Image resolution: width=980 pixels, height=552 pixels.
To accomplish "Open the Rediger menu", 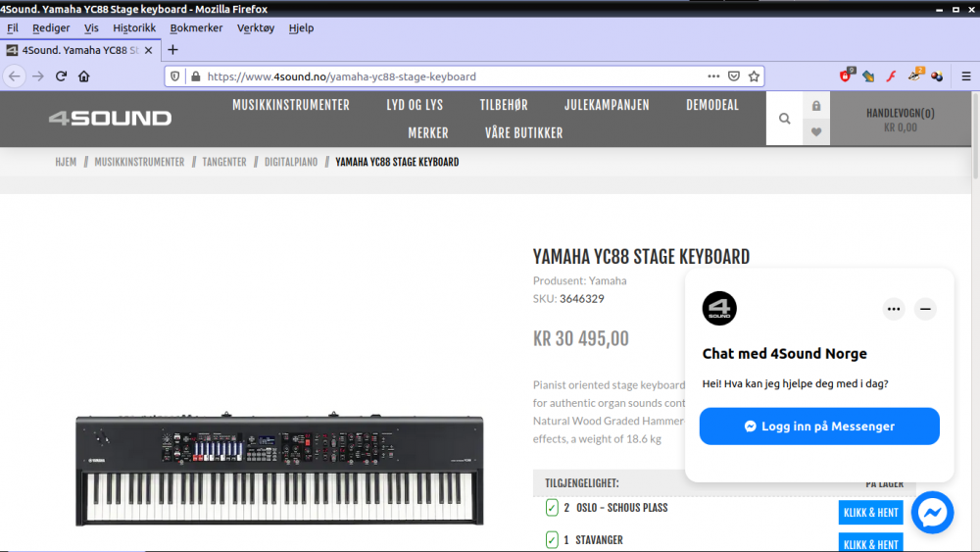I will 51,27.
